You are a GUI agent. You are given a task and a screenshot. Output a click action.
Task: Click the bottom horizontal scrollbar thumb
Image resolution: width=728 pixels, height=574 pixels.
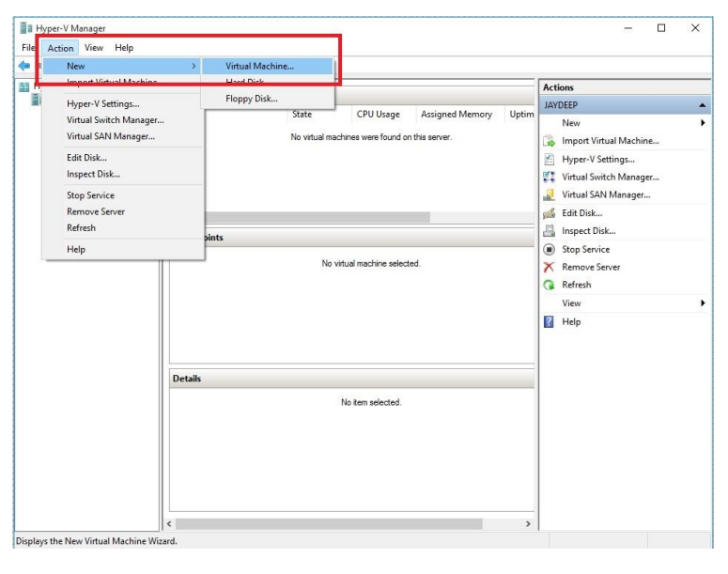pos(329,524)
